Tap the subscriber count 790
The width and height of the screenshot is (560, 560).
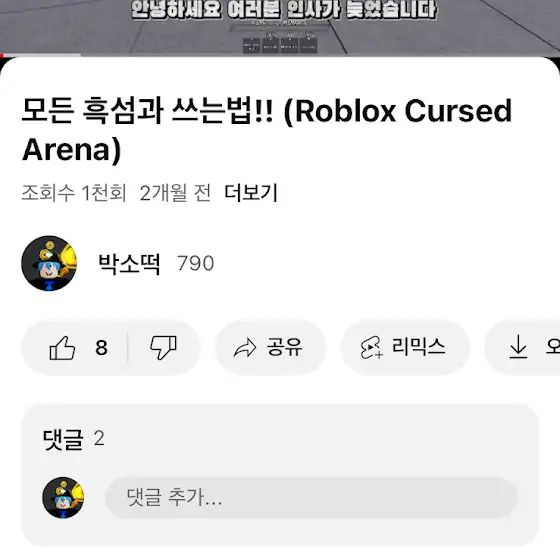tap(196, 264)
